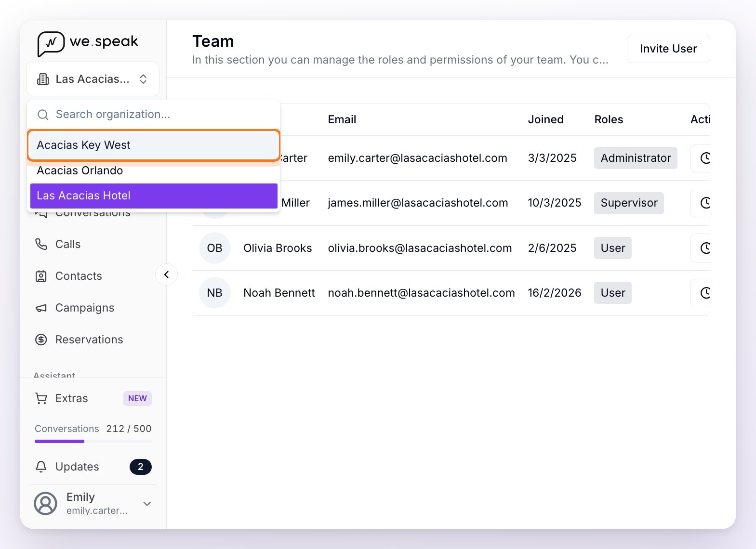Screen dimensions: 756x549
Task: Click the Noah Bennett name cell
Action: (279, 293)
